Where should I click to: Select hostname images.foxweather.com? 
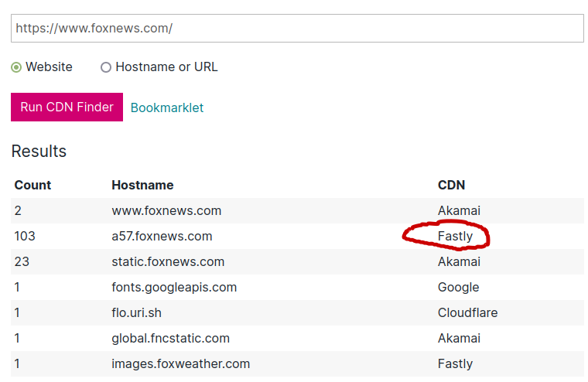181,363
